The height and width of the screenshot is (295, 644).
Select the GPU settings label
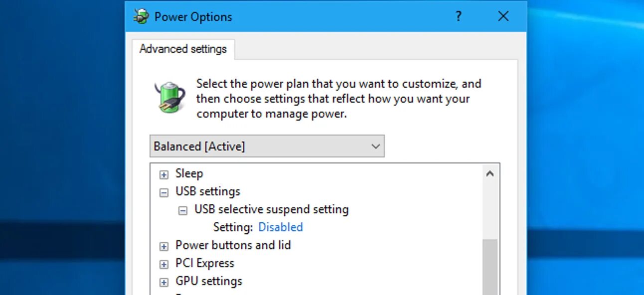coord(209,281)
